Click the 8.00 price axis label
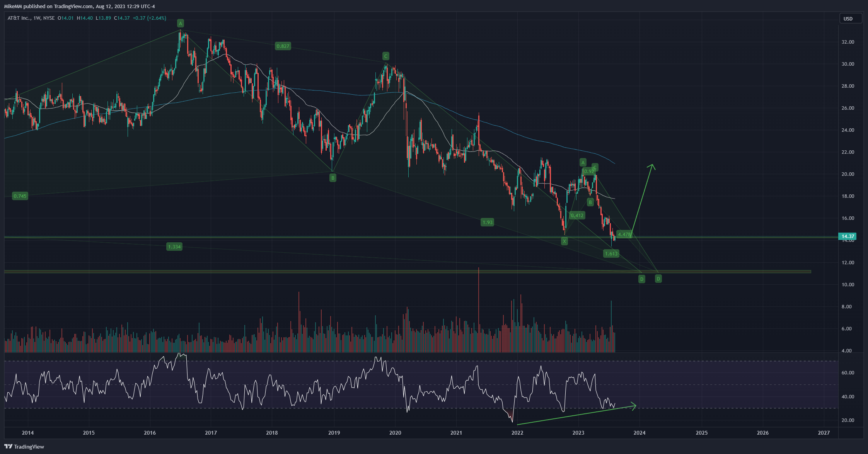Screen dimensions: 868x454 coord(846,306)
